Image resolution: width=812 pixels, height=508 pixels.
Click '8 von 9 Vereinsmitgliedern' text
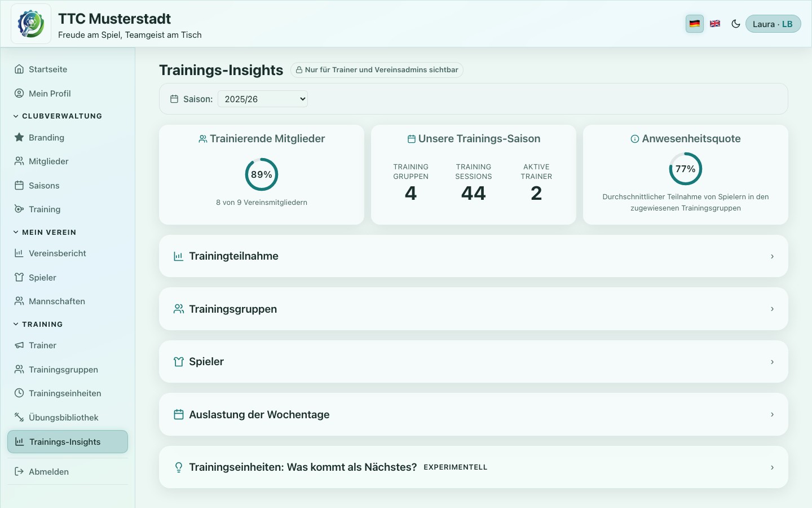click(x=262, y=202)
